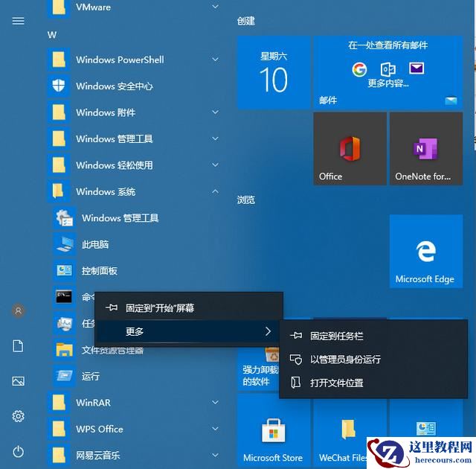Image resolution: width=476 pixels, height=469 pixels.
Task: Open the Windows 安全中心 label
Action: point(115,86)
